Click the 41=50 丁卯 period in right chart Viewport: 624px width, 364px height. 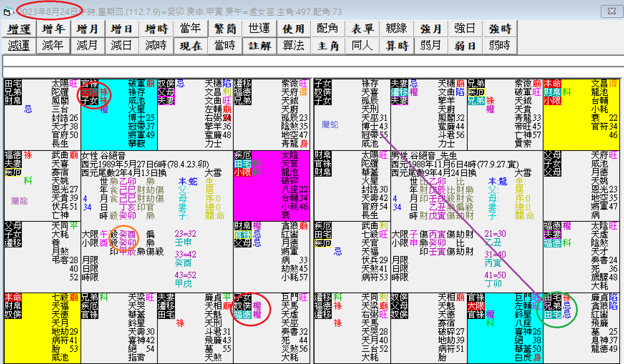click(x=495, y=279)
